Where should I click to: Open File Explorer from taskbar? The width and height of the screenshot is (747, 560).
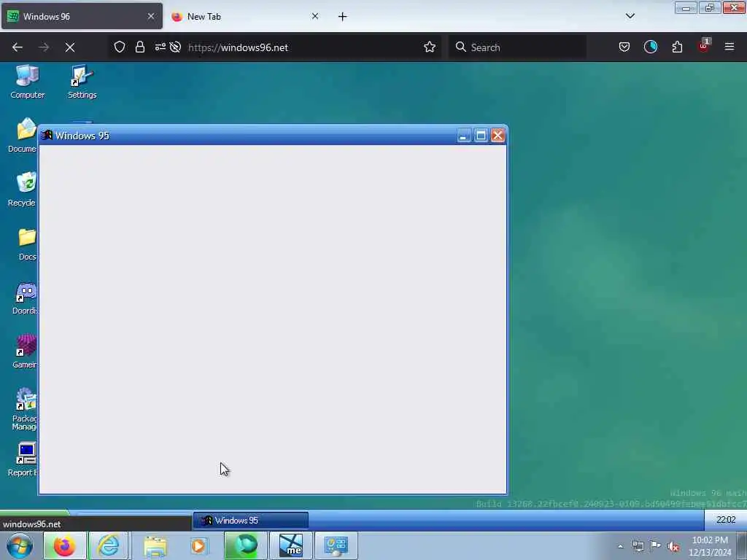click(x=155, y=545)
